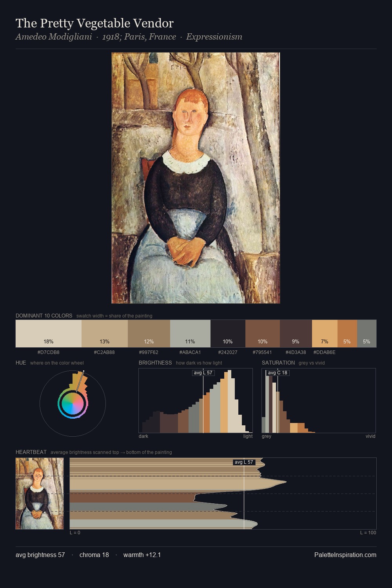Pick the 10% brown swatch #795541

pyautogui.click(x=263, y=334)
